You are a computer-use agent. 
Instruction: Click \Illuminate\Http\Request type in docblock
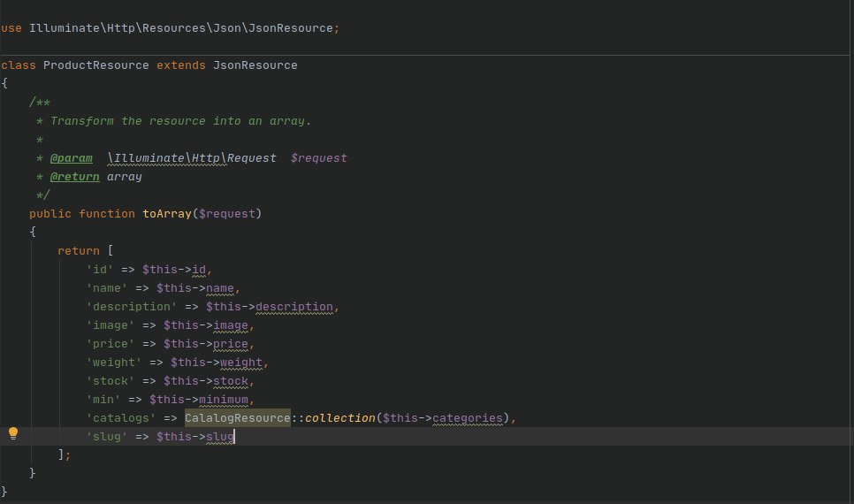[192, 158]
